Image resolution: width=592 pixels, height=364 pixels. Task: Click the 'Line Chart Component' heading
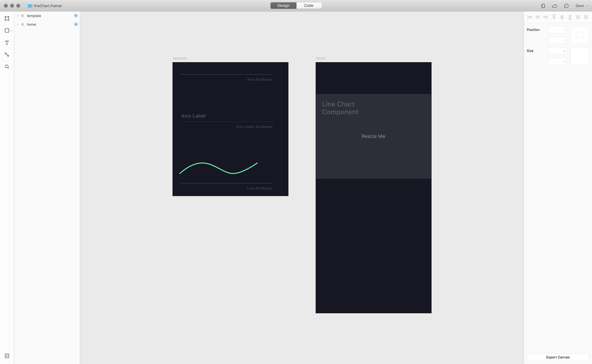340,108
